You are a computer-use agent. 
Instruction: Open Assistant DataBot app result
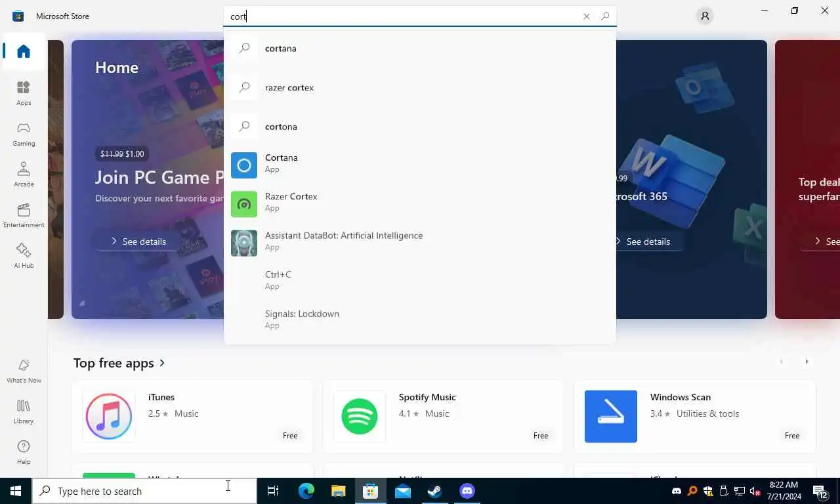click(x=420, y=242)
